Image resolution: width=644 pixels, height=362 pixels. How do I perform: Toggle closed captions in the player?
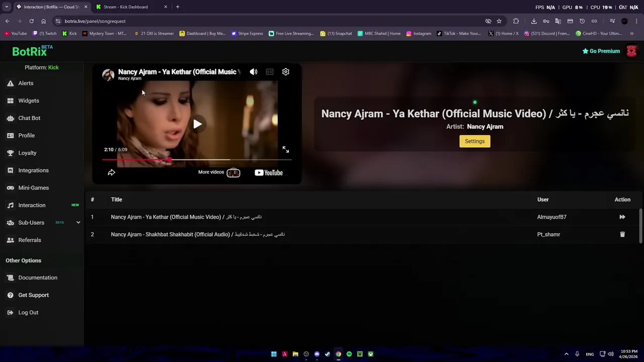coord(270,72)
